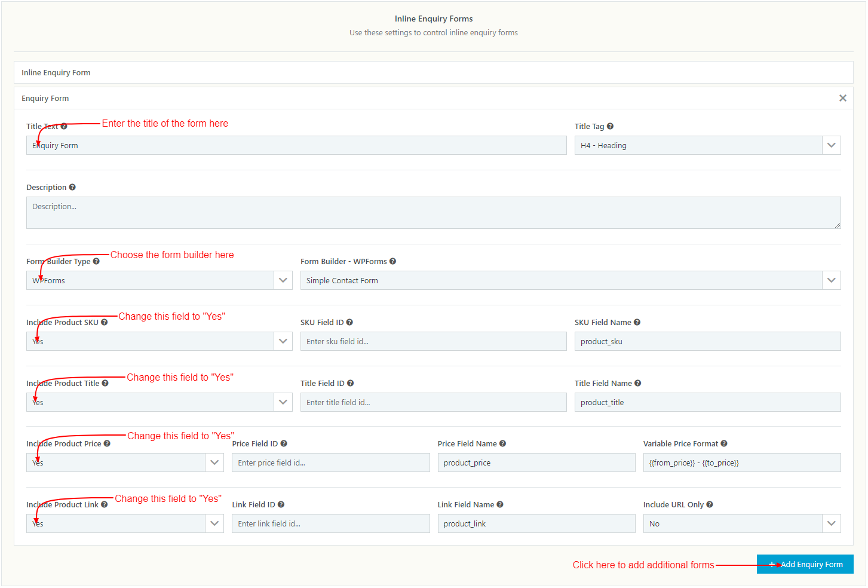Click help icon beside Form Builder Type
The height and width of the screenshot is (588, 868).
pos(96,262)
